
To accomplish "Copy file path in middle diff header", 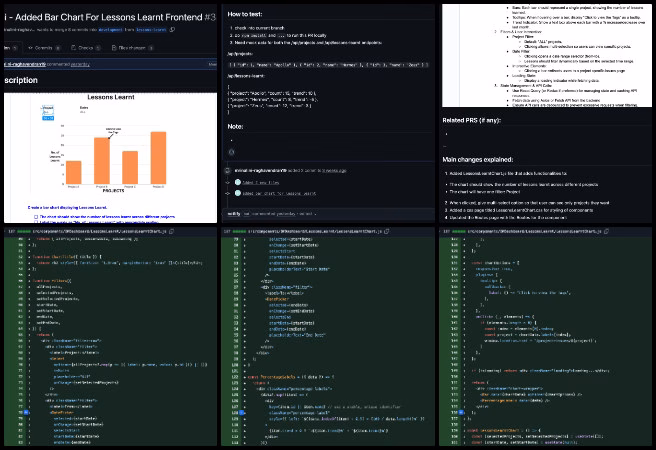I will (x=387, y=231).
